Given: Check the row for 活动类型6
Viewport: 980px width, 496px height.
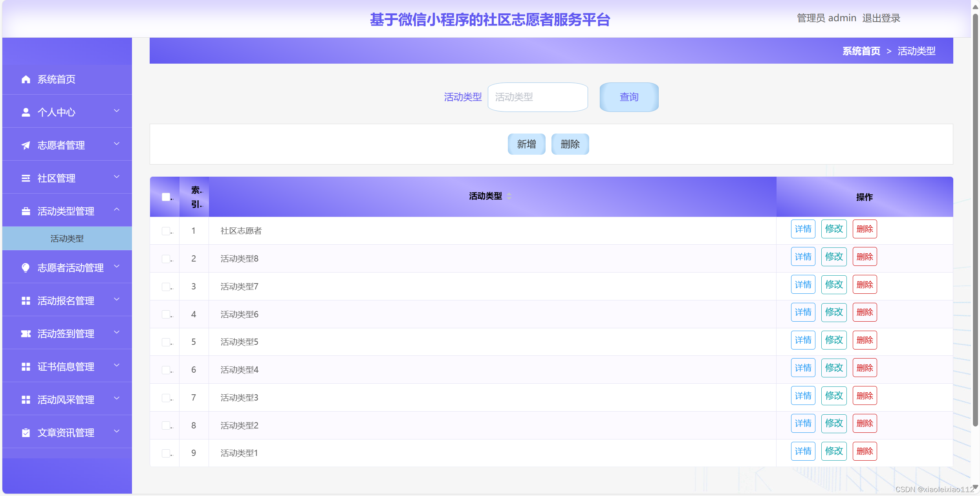Looking at the screenshot, I should click(x=166, y=314).
